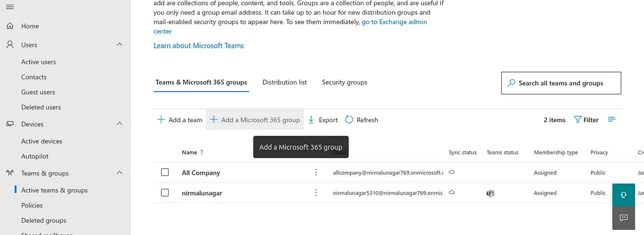The height and width of the screenshot is (235, 644).
Task: Collapse the Teams & groups section
Action: (119, 173)
